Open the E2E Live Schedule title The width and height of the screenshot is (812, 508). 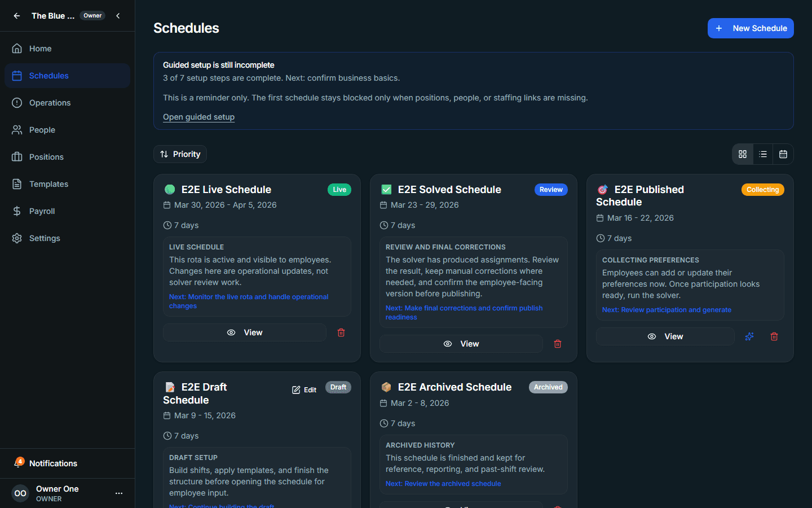tap(226, 190)
